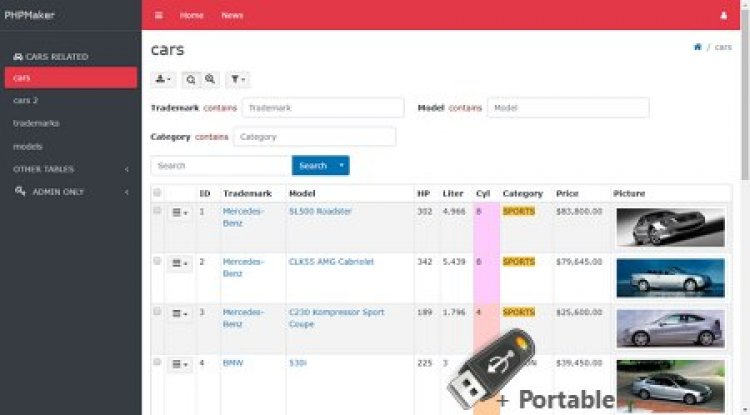This screenshot has height=415, width=750.
Task: Sort table by Category column header
Action: click(523, 194)
